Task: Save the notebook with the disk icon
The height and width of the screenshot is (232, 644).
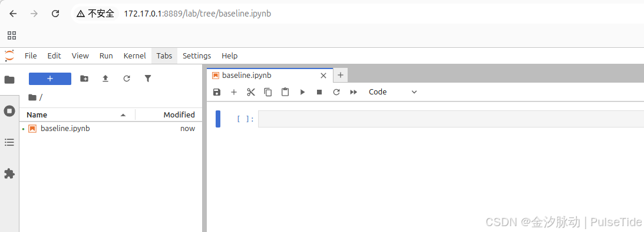Action: point(217,92)
